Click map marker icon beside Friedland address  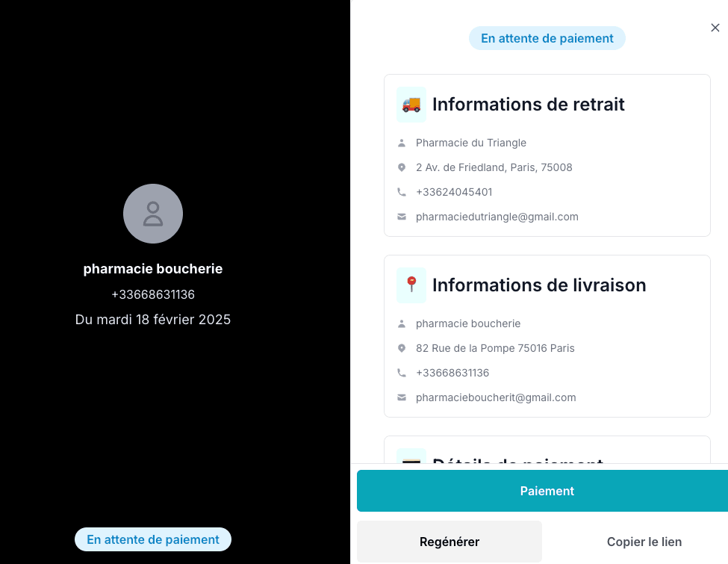coord(402,167)
